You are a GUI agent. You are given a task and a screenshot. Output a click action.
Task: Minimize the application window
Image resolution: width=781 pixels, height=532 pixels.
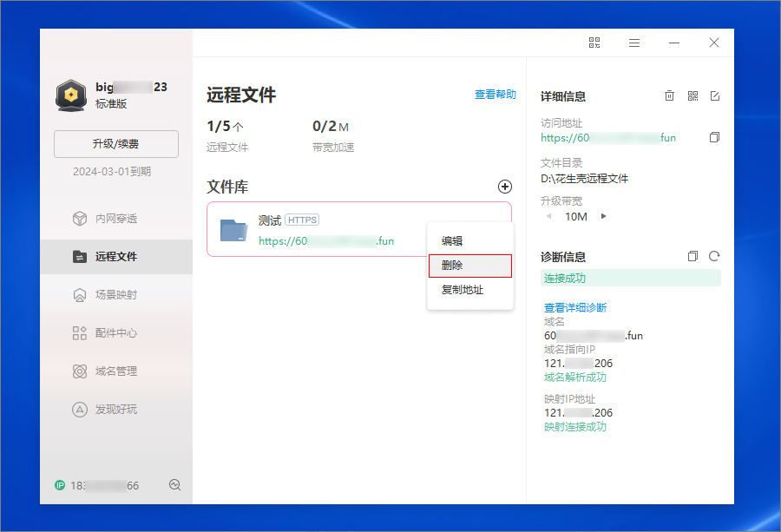click(x=674, y=43)
